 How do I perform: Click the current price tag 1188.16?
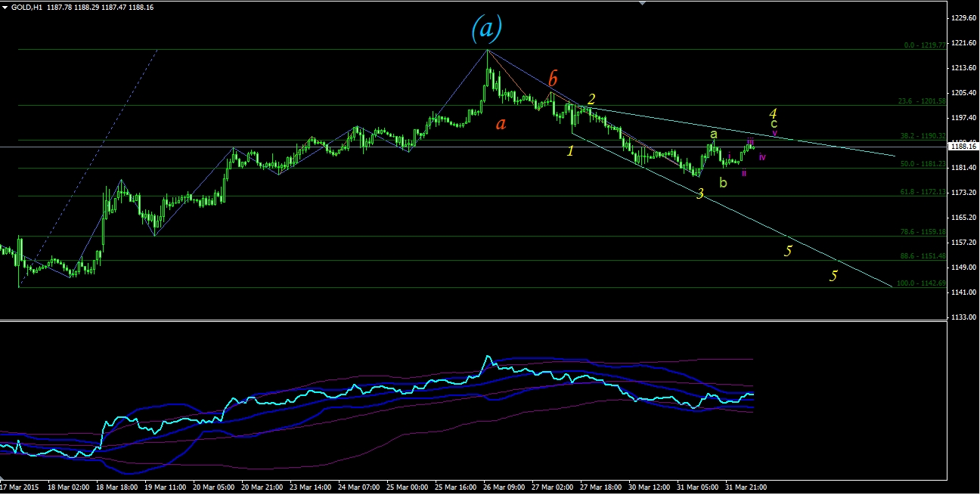(x=963, y=147)
